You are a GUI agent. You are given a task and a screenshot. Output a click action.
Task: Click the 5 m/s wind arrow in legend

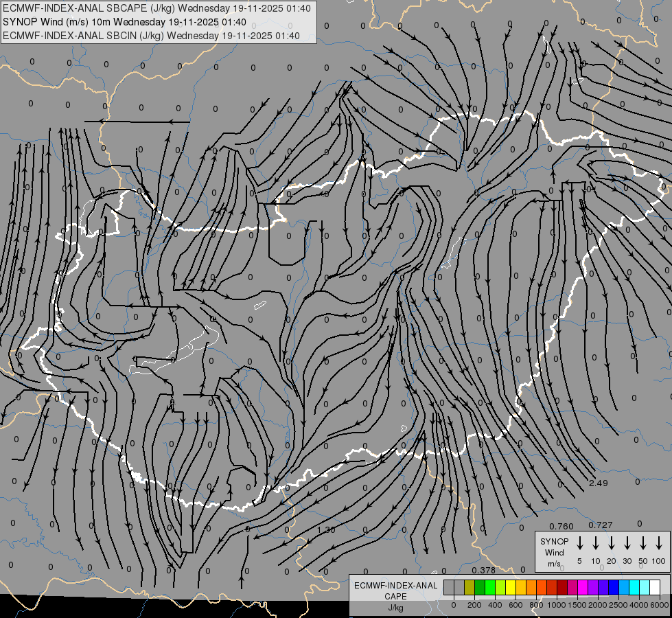(x=580, y=543)
